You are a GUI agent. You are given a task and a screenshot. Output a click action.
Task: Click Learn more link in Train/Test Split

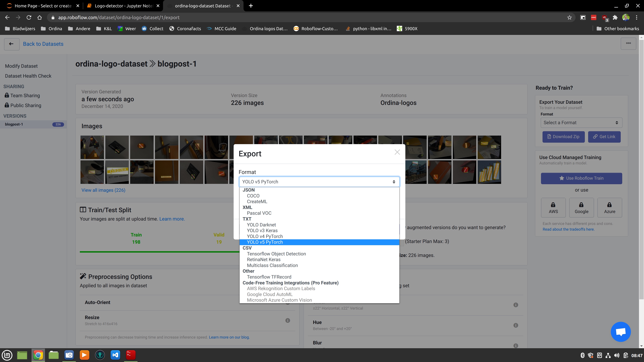[x=172, y=219]
